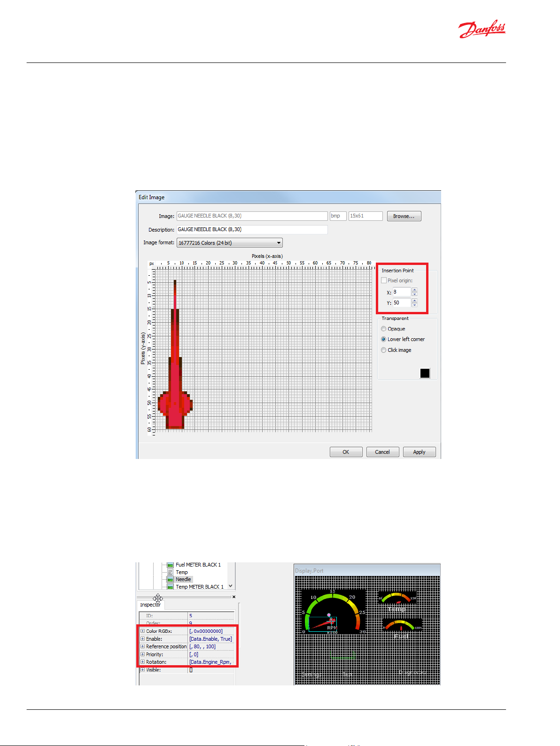Click the Needle image icon in tree
Viewport: 560px width, 746px height.
(x=171, y=580)
